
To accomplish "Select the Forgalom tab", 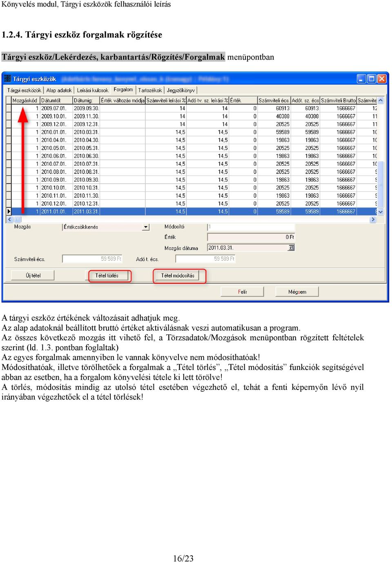I will 123,90.
